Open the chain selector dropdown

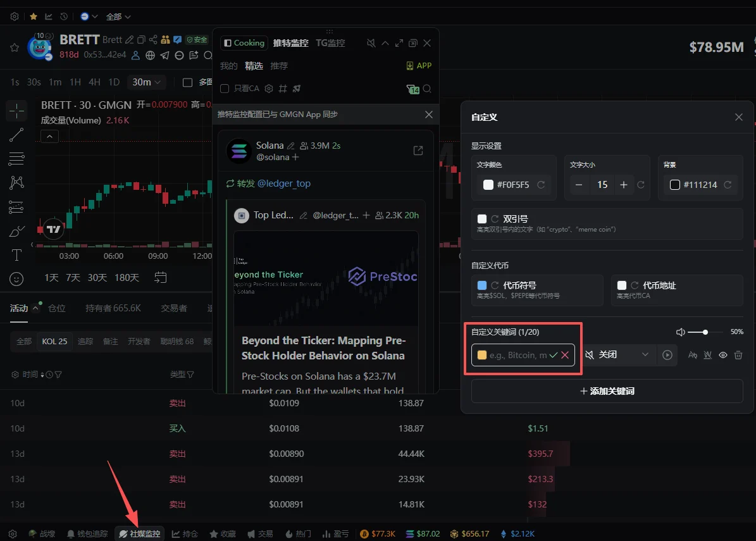coord(89,16)
